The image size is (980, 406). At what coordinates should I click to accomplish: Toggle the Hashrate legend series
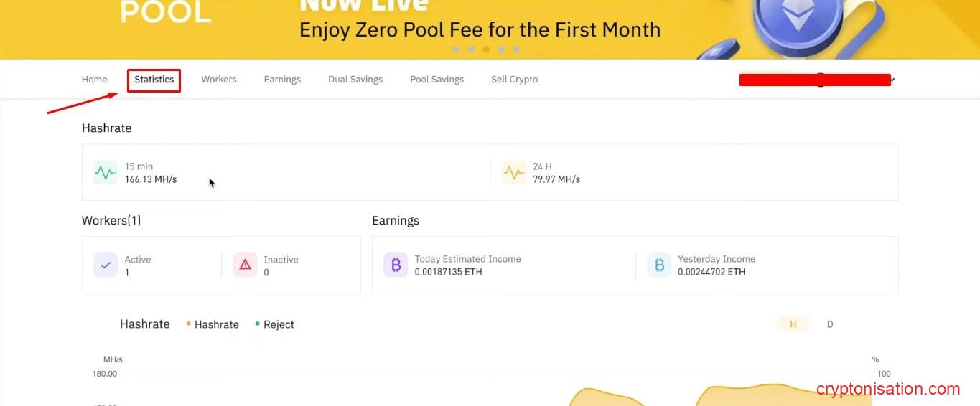click(x=213, y=324)
